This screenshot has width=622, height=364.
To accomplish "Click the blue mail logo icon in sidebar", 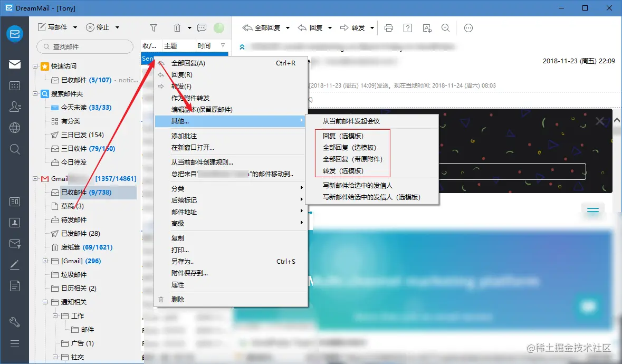I will [x=15, y=34].
